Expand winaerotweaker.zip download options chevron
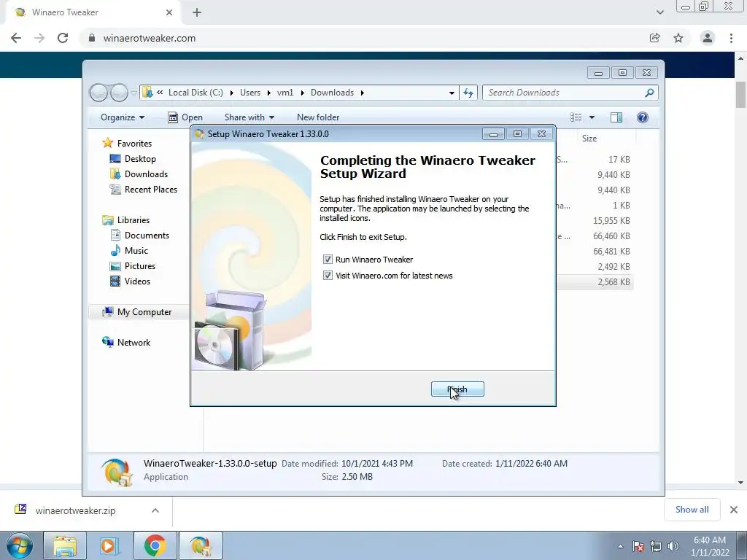The image size is (747, 560). pos(155,510)
